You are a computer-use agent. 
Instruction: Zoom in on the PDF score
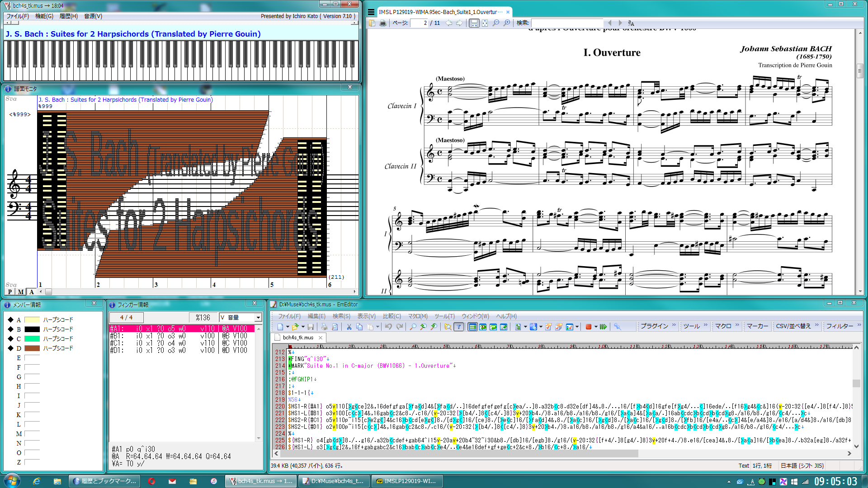click(x=507, y=23)
